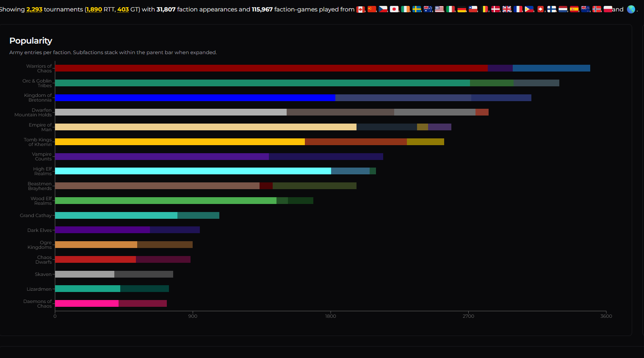The height and width of the screenshot is (358, 644).
Task: Select the France flag icon
Action: click(518, 9)
